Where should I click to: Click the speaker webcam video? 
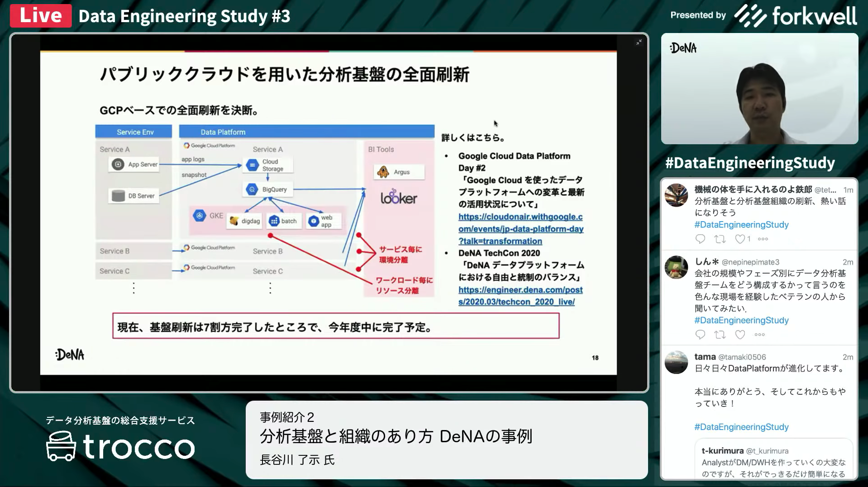759,89
